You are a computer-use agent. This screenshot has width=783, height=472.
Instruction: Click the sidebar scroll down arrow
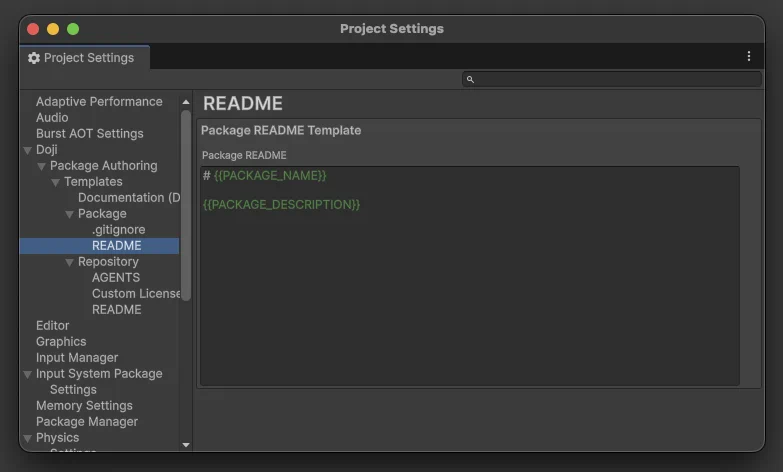186,445
